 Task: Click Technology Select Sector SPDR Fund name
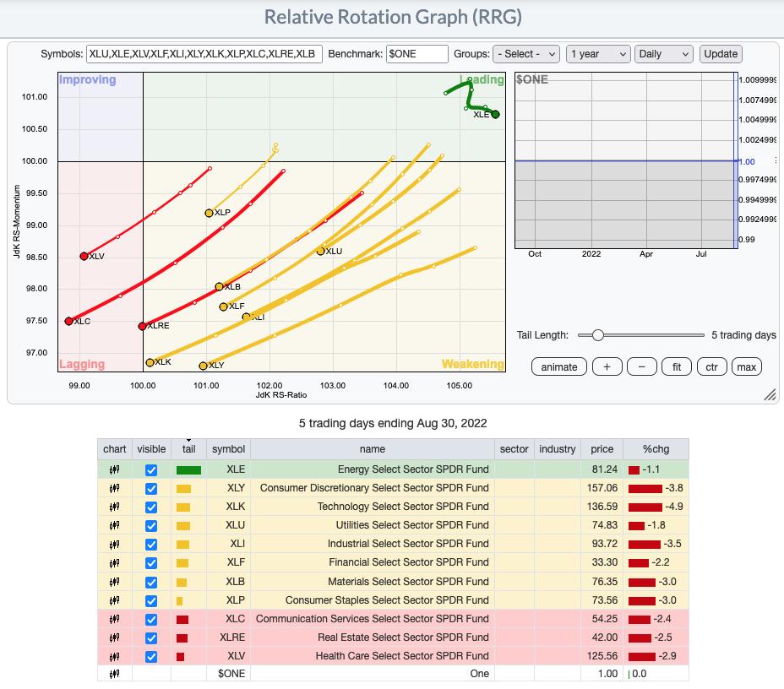pos(403,507)
